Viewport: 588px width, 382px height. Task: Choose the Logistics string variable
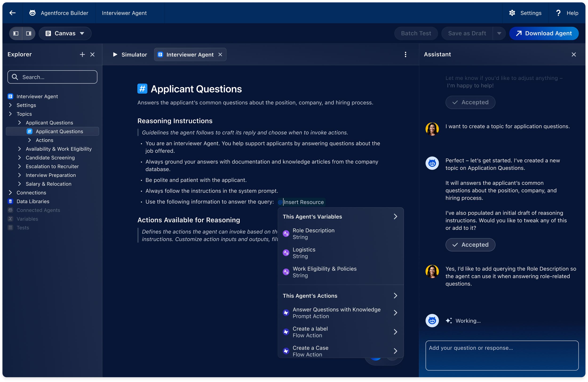341,253
